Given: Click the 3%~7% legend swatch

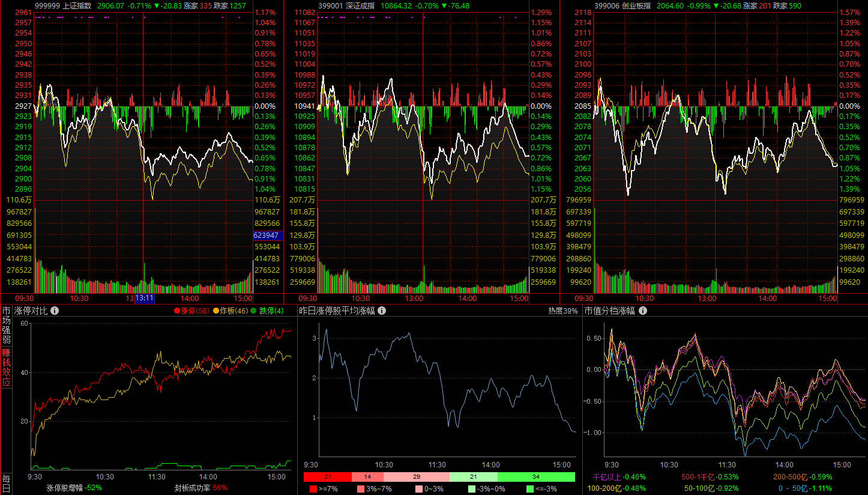Looking at the screenshot, I should pyautogui.click(x=361, y=488).
